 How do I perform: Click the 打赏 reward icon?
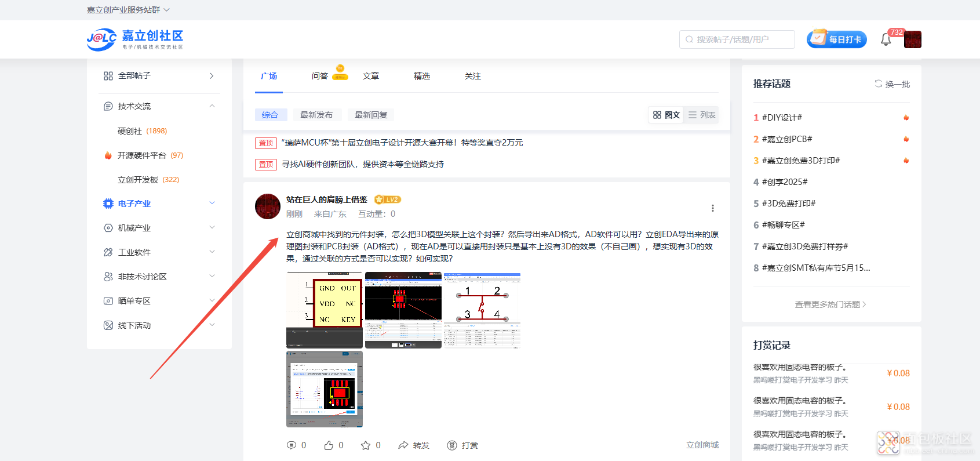click(452, 445)
